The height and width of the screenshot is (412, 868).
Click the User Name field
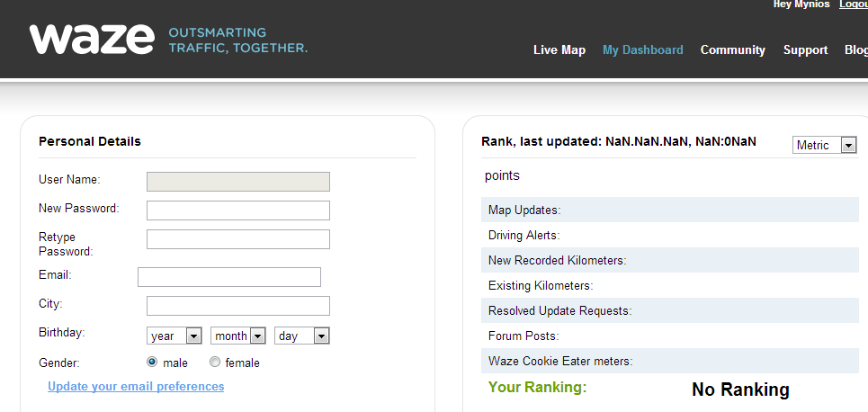(x=238, y=182)
